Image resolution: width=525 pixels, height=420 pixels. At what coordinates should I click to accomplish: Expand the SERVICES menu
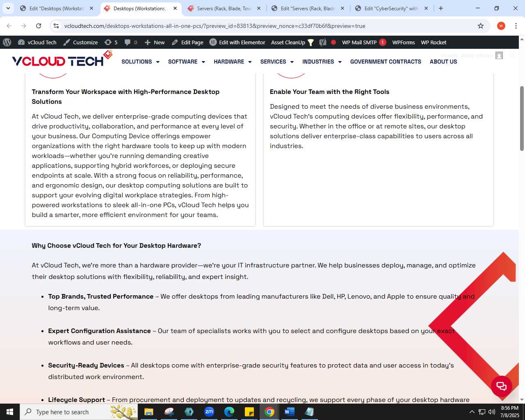point(277,62)
